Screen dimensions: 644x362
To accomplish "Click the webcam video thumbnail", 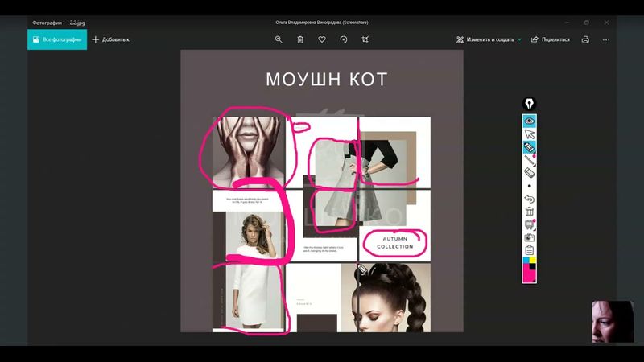I will 613,322.
